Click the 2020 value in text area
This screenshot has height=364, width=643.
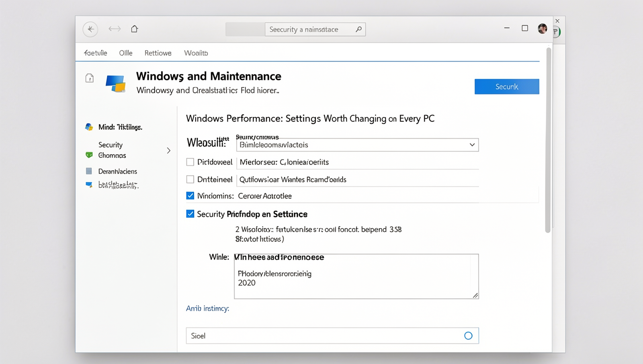click(247, 283)
